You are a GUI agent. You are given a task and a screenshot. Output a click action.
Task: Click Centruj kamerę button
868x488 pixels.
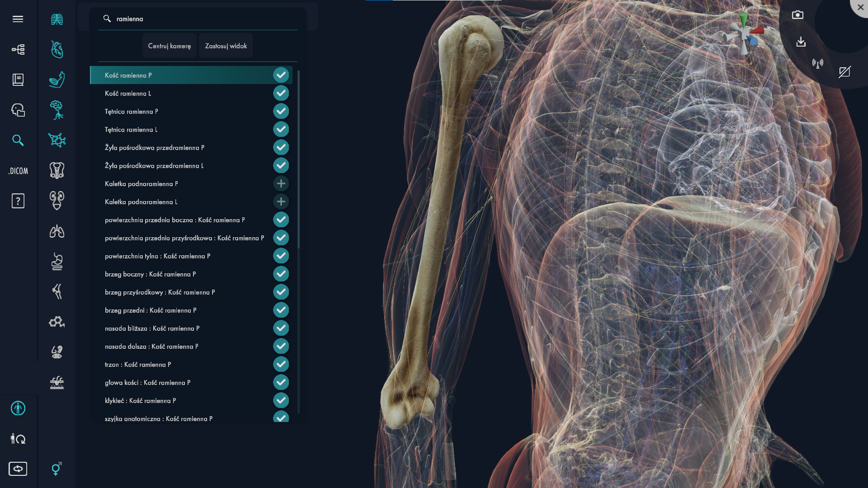170,46
